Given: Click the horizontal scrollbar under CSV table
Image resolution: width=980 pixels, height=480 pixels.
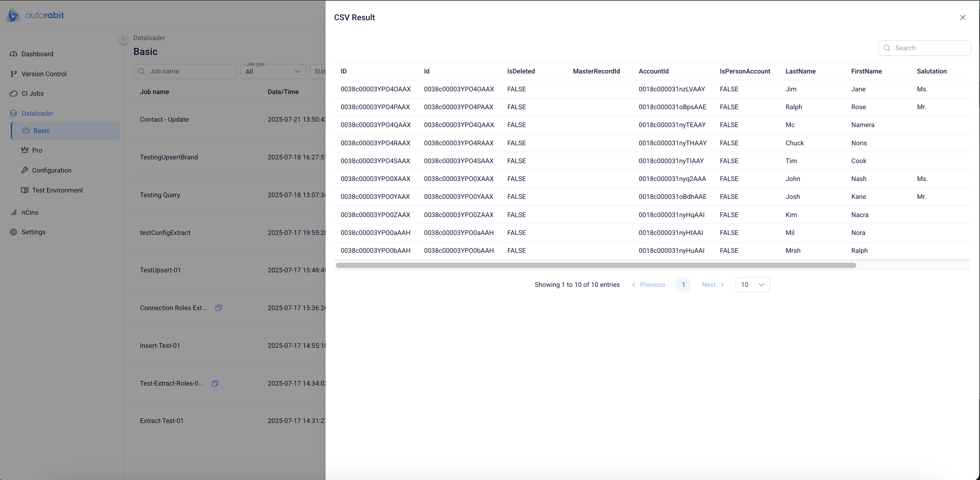Looking at the screenshot, I should click(595, 265).
